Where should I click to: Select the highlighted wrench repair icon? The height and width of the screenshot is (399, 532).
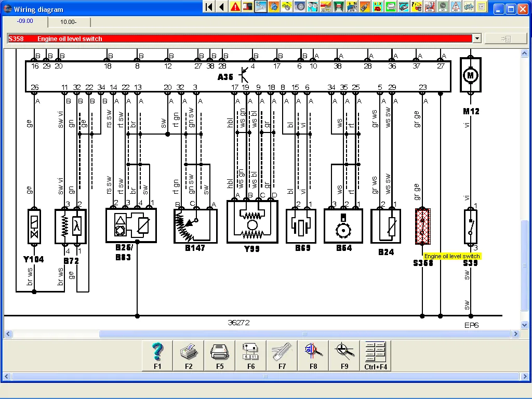pyautogui.click(x=261, y=6)
